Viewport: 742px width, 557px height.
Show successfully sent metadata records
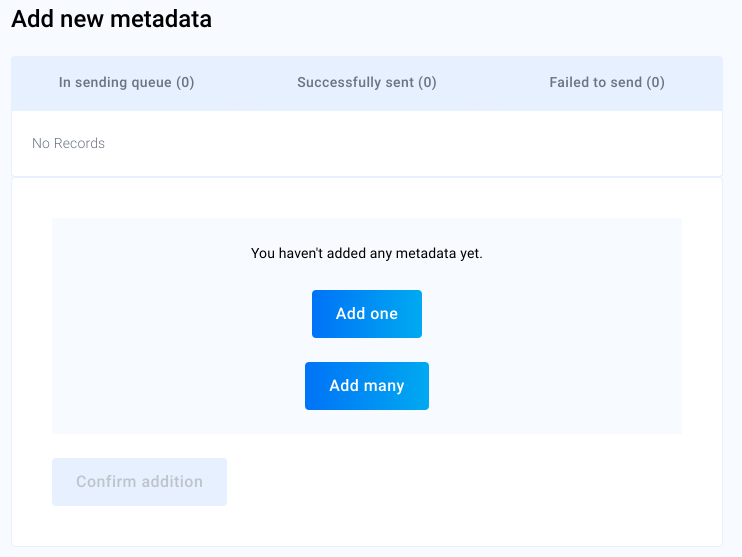(x=366, y=83)
